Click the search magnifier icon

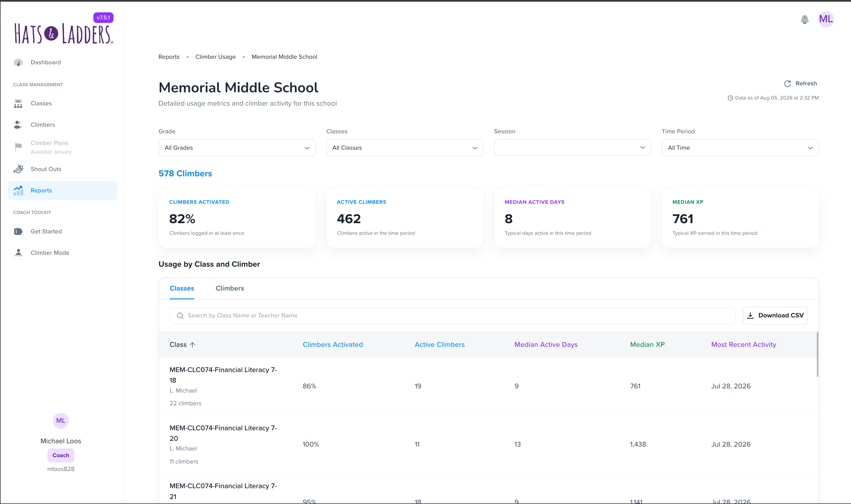180,315
